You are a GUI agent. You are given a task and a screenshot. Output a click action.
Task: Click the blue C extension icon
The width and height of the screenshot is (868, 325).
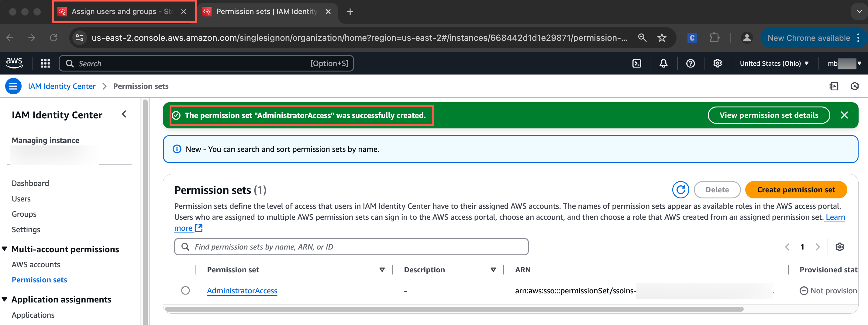pyautogui.click(x=692, y=38)
